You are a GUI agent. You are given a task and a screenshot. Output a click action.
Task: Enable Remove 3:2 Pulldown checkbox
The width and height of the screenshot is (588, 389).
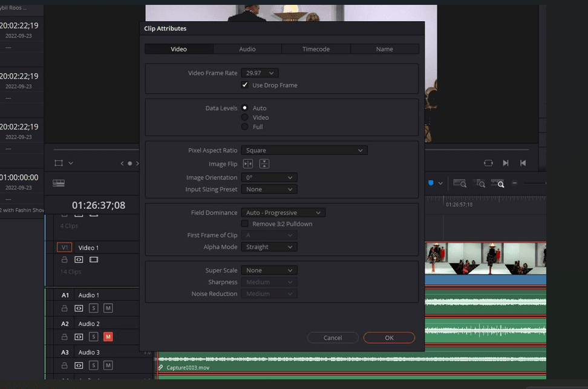click(245, 224)
